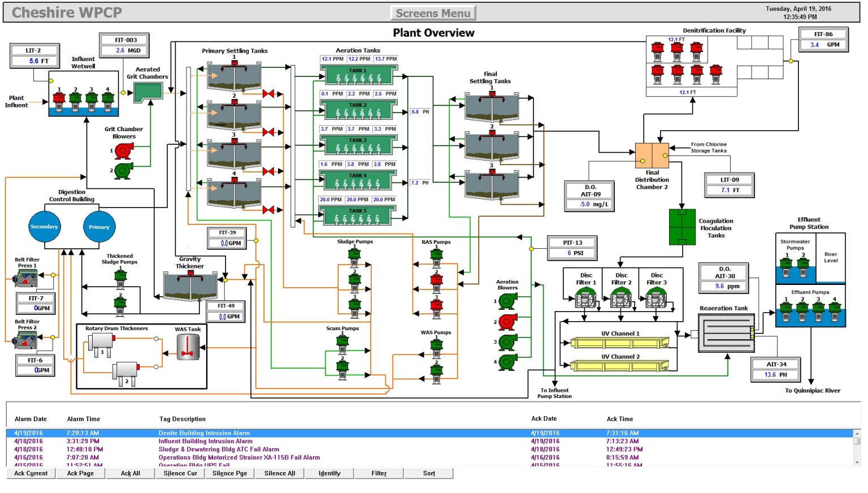Click Grit Chamber Blower 1 red icon
Image resolution: width=868 pixels, height=493 pixels.
(x=123, y=151)
